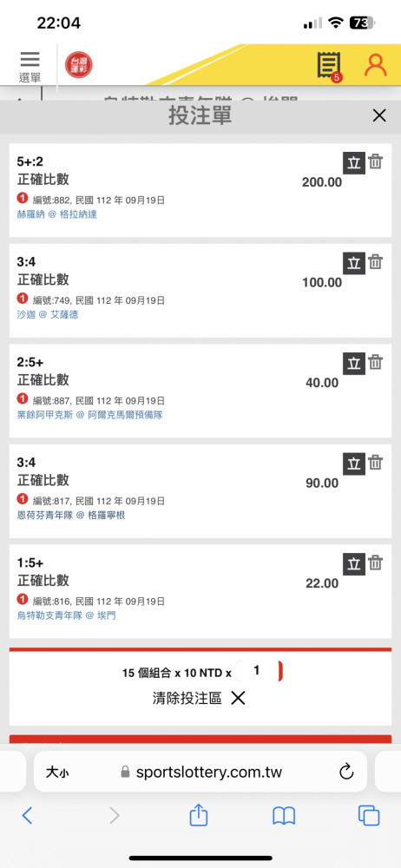This screenshot has height=868, width=401.
Task: Tap the Safari share icon
Action: (x=198, y=815)
